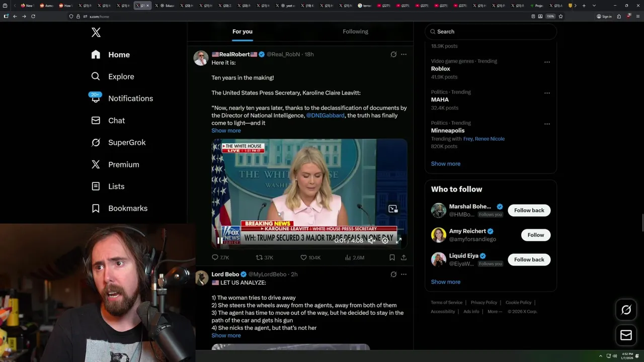
Task: Open the browser hamburger menu
Action: coord(637,16)
